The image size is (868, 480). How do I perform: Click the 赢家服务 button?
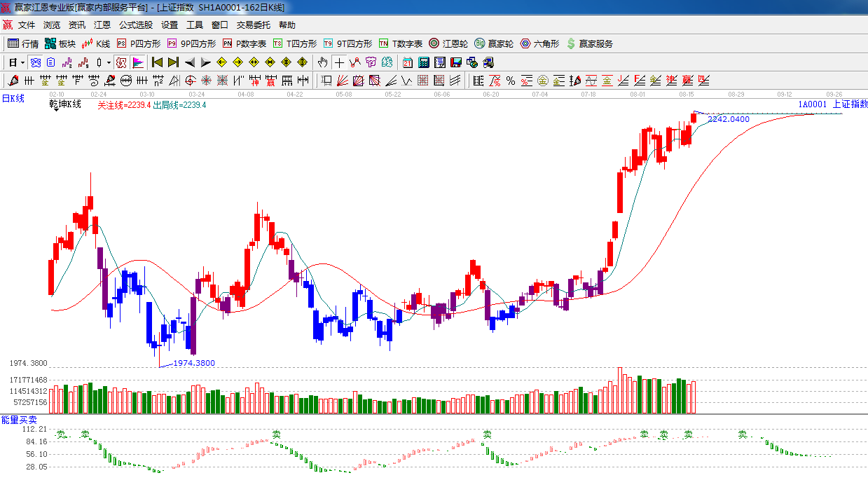589,43
